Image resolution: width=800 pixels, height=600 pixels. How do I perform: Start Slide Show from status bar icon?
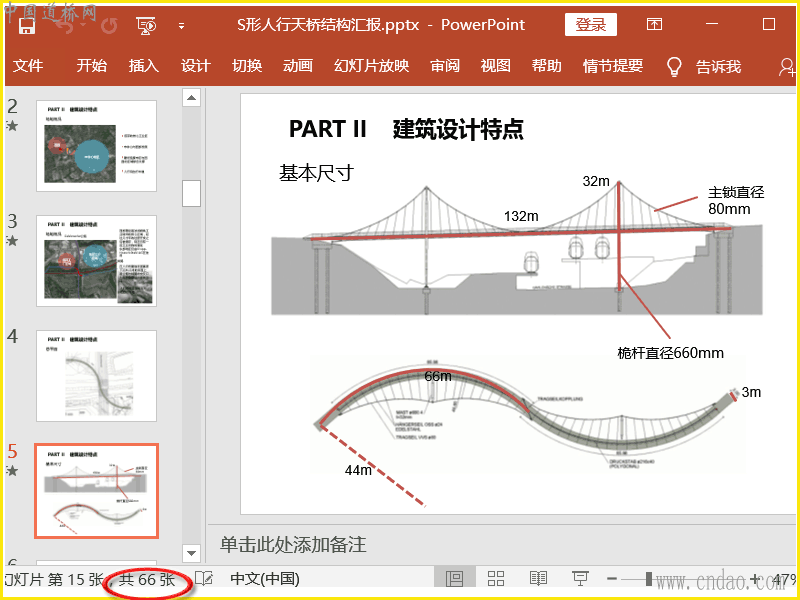[580, 579]
